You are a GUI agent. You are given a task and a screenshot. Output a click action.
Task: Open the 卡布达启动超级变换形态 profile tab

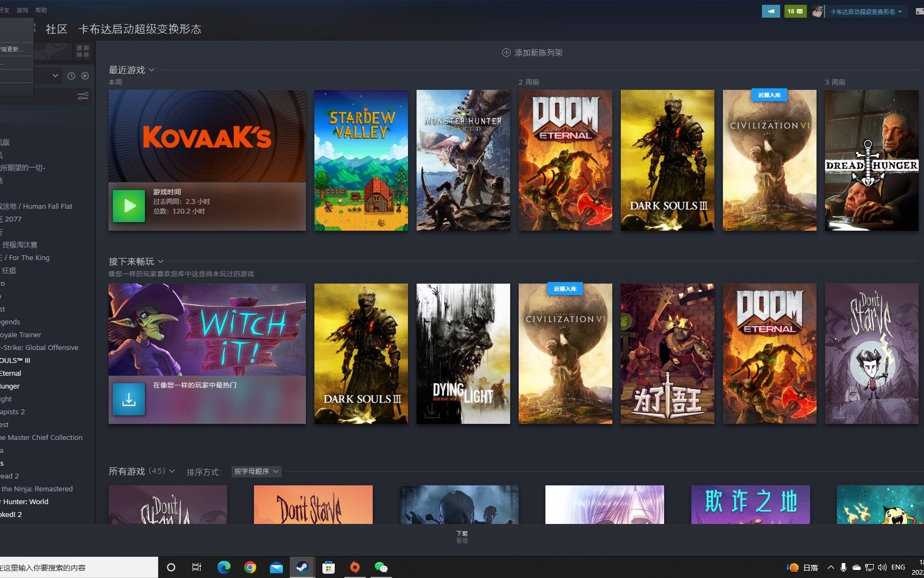[140, 29]
